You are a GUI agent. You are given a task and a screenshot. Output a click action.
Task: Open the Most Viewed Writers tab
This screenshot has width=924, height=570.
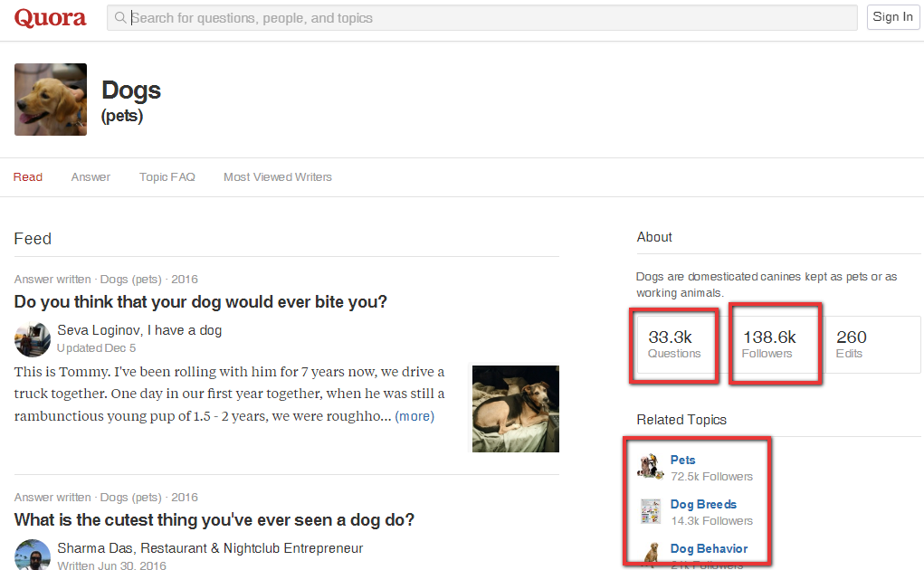278,177
